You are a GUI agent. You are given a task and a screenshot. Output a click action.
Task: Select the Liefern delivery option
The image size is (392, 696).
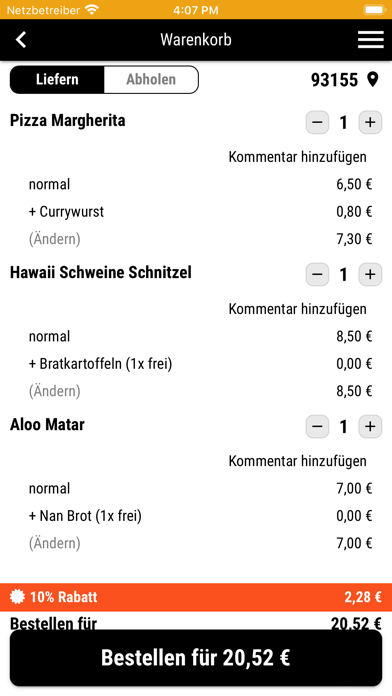click(x=57, y=79)
